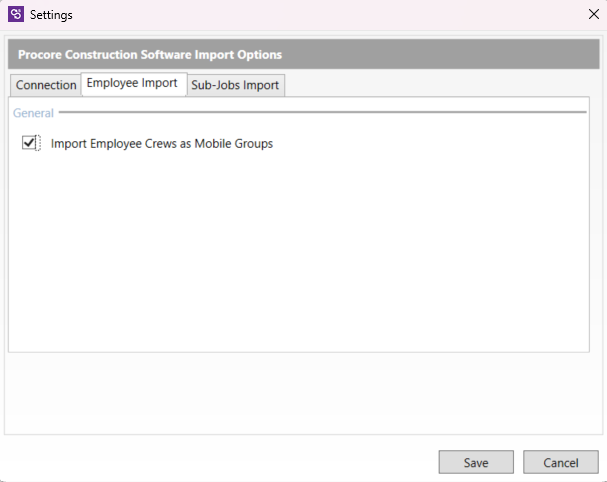Select the Employee Import tab
The height and width of the screenshot is (482, 607).
pyautogui.click(x=134, y=84)
